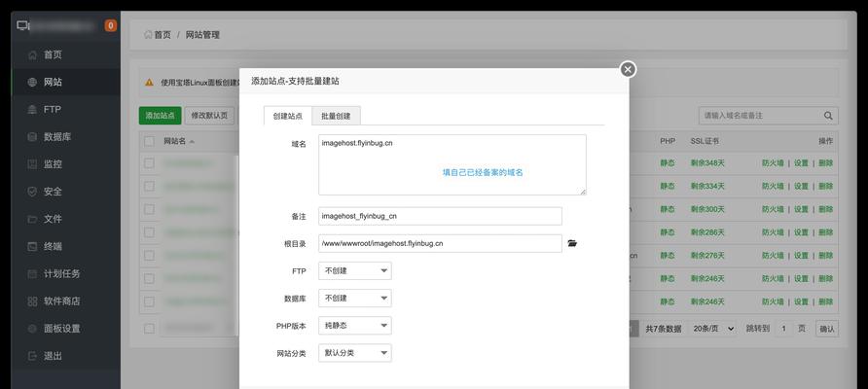The width and height of the screenshot is (868, 389).
Task: Tick the checkbox on the 剩余300天 row
Action: click(149, 209)
